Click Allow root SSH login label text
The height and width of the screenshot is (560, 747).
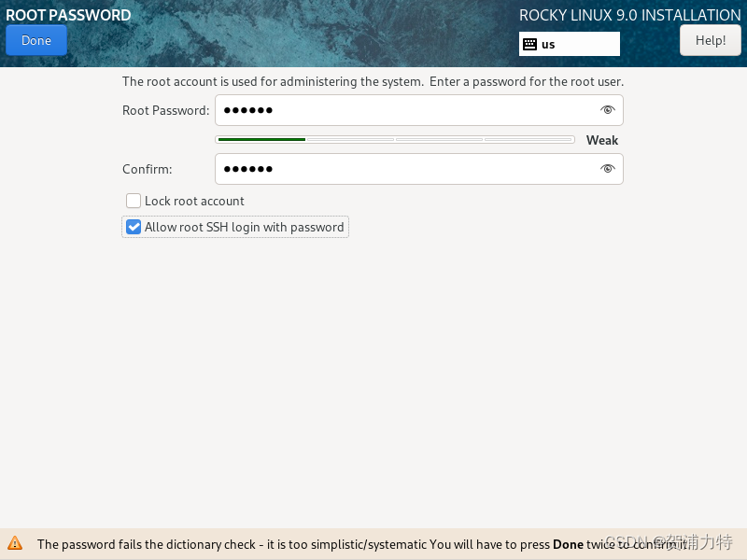(244, 227)
